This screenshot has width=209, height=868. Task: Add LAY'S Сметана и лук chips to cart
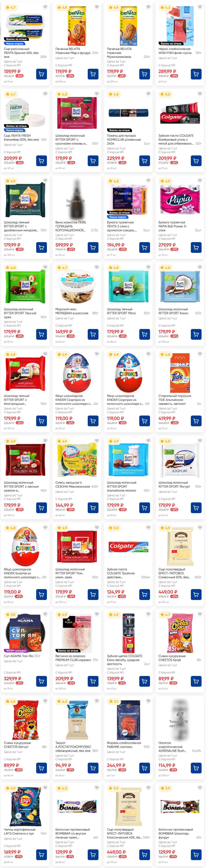pyautogui.click(x=41, y=854)
